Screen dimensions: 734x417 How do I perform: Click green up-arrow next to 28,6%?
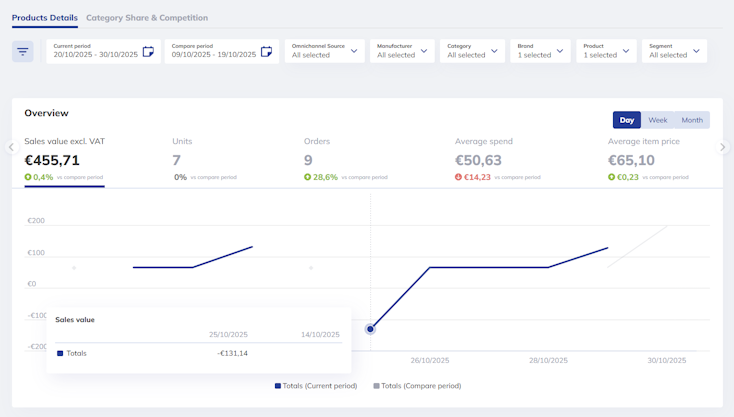tap(308, 177)
